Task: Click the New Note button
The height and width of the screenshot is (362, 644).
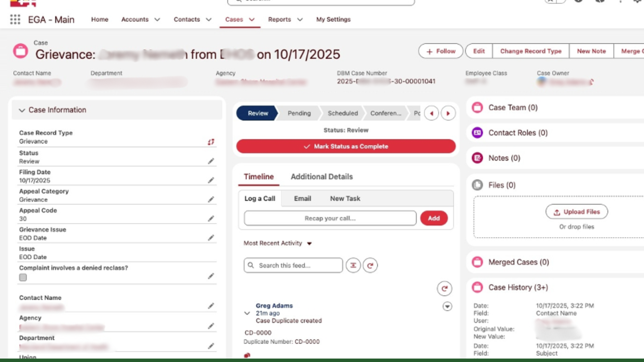Action: coord(591,51)
